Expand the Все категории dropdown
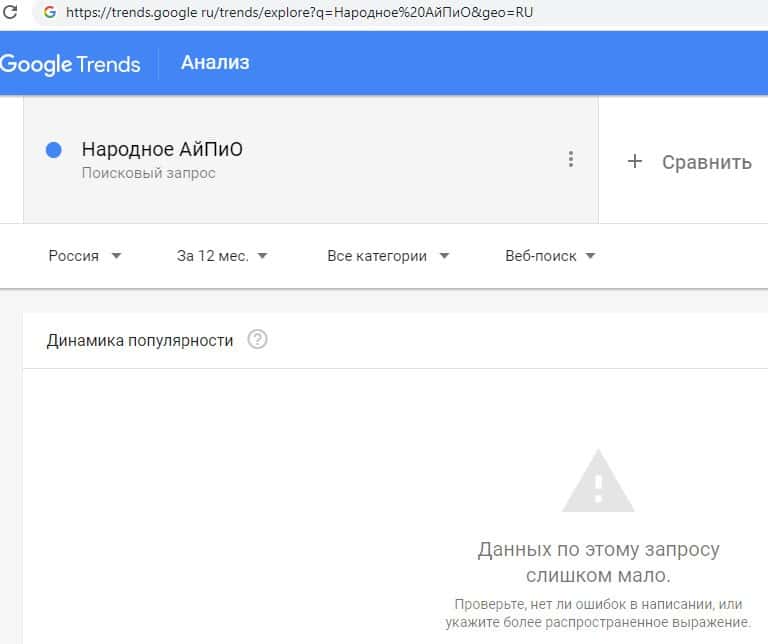Screen dimensions: 768x644 (388, 256)
